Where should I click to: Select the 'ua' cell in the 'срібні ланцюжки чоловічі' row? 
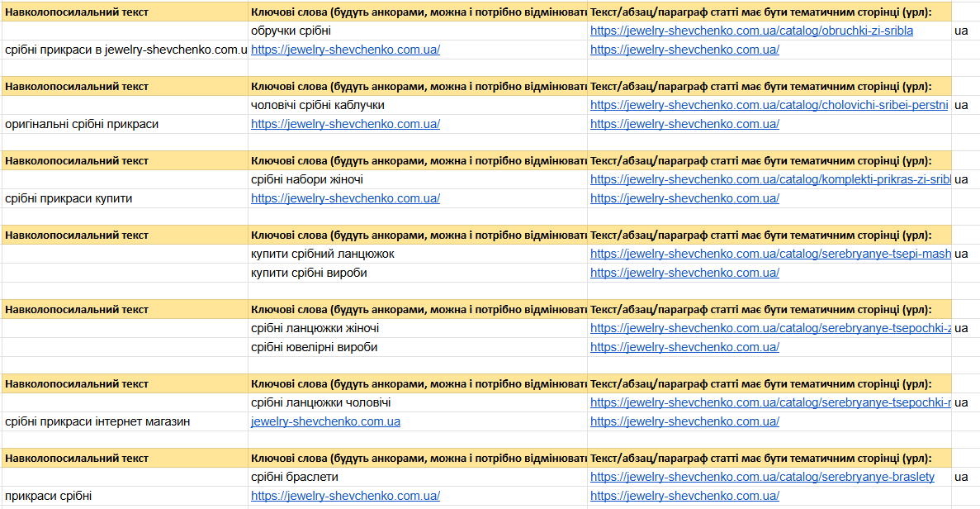pyautogui.click(x=965, y=402)
